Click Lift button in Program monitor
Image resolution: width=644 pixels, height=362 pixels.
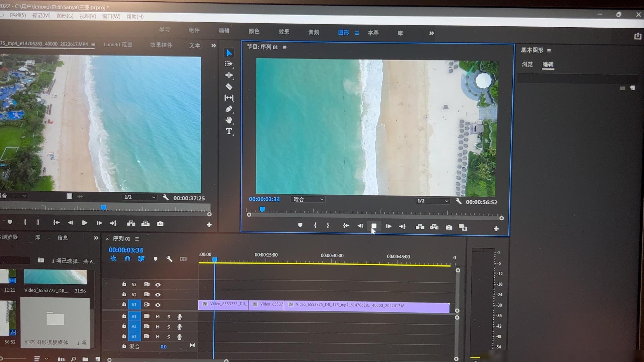click(420, 227)
